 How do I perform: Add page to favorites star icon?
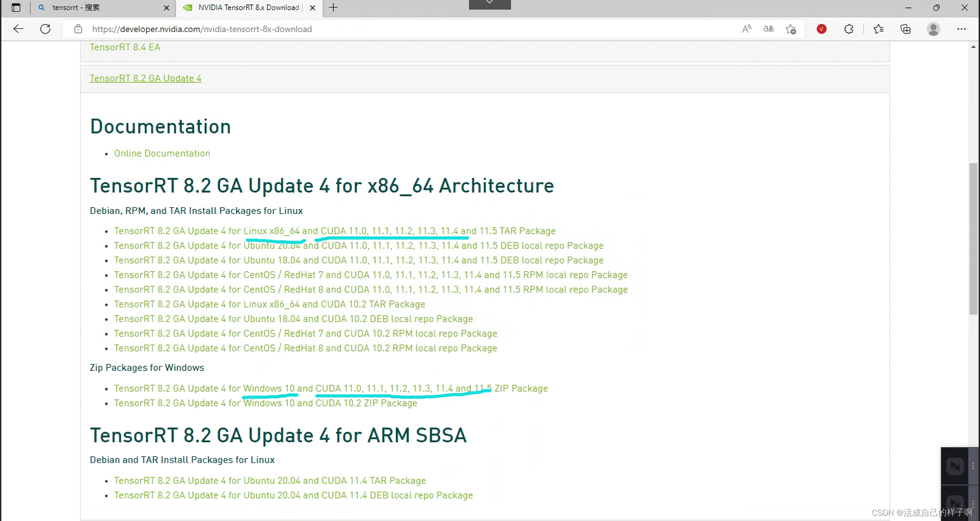click(791, 29)
